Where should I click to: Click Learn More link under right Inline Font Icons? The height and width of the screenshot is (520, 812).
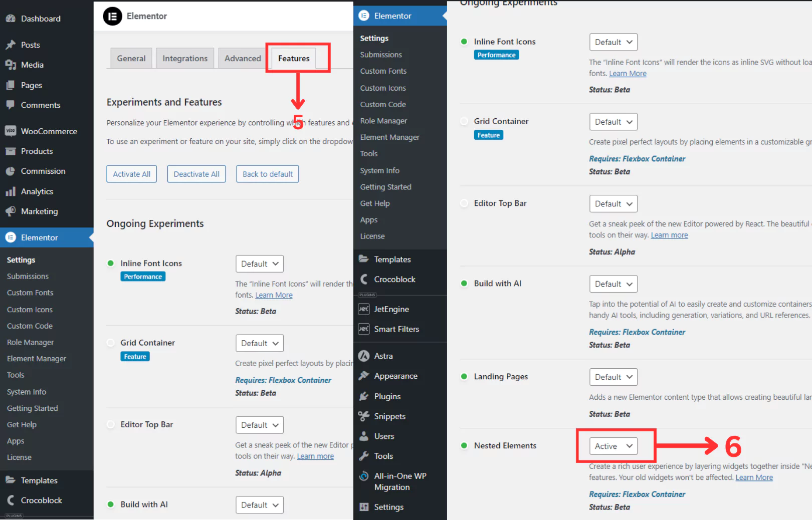tap(628, 73)
